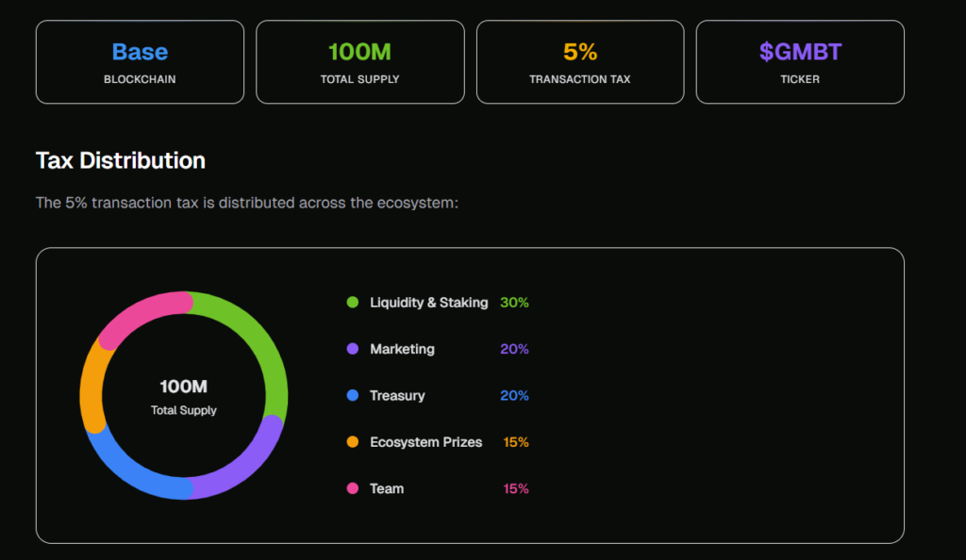
Task: Click the 5% transaction tax card
Action: pyautogui.click(x=580, y=62)
